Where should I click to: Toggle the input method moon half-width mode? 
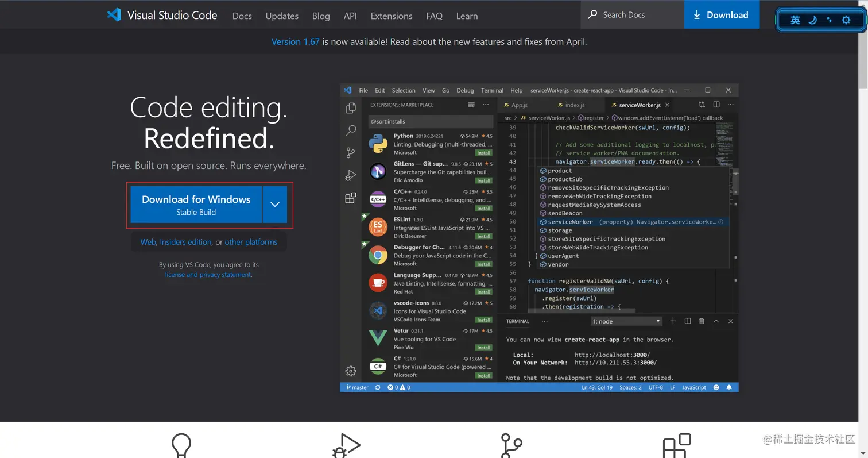pyautogui.click(x=812, y=20)
